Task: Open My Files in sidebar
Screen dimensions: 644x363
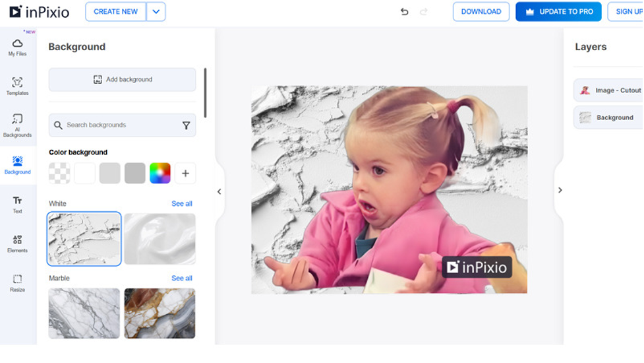Action: point(17,47)
